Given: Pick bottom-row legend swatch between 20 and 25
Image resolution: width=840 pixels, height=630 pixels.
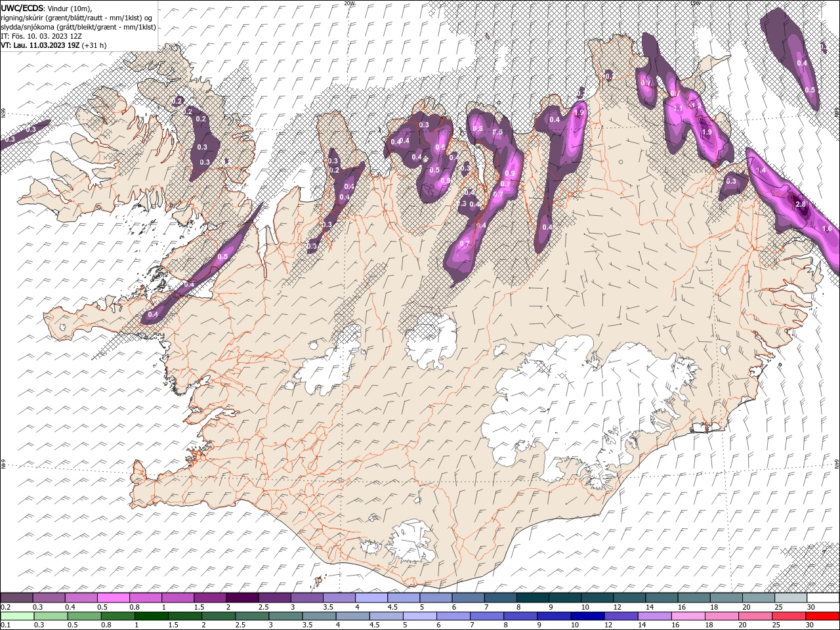Looking at the screenshot, I should 756,616.
